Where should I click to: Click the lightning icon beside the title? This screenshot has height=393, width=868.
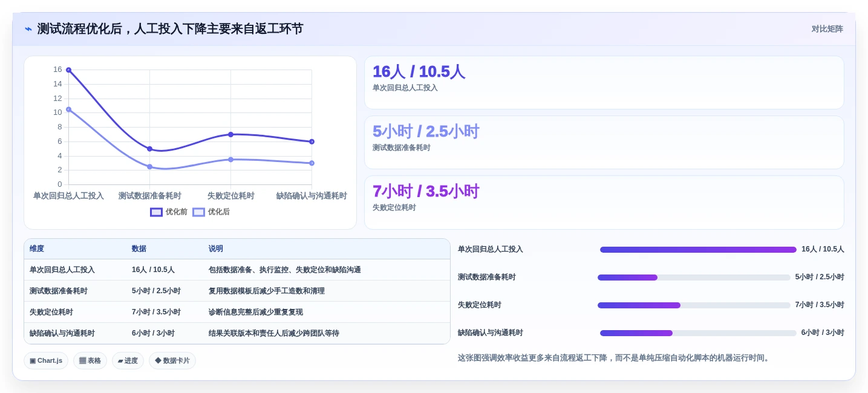28,29
